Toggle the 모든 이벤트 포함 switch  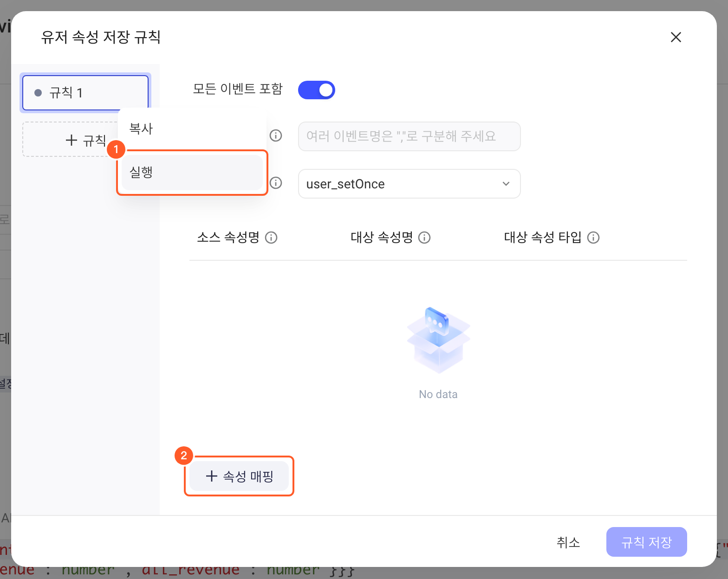(x=316, y=90)
